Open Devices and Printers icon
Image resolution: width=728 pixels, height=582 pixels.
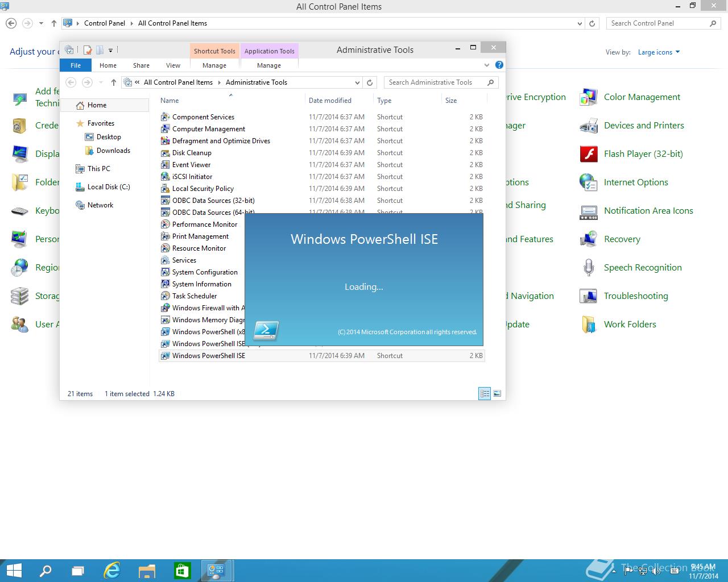pos(589,126)
